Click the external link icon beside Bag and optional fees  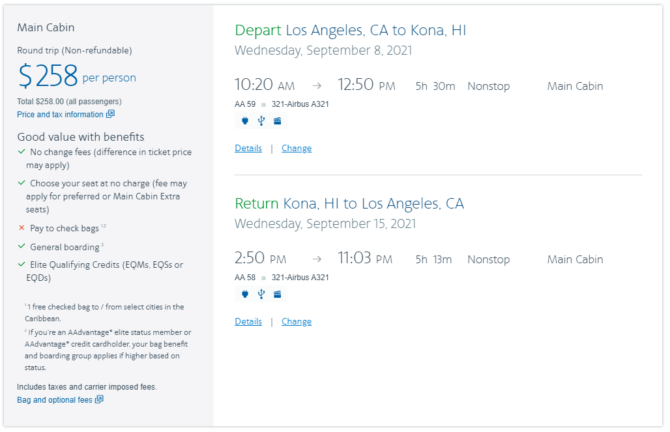[x=99, y=399]
